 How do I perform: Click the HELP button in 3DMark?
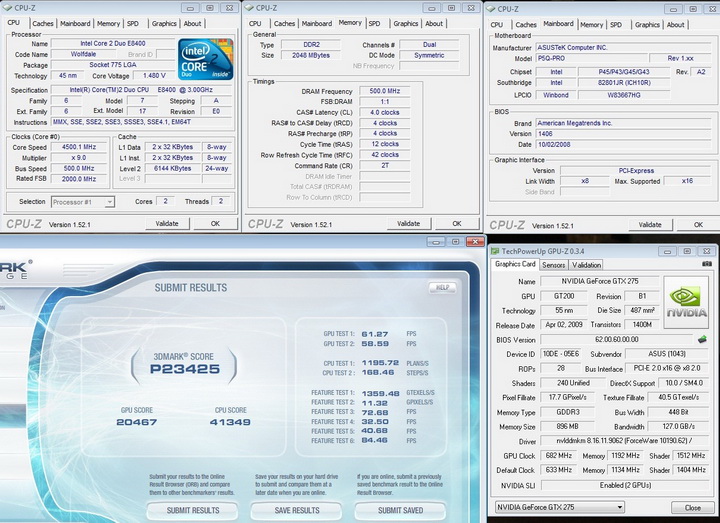click(442, 287)
